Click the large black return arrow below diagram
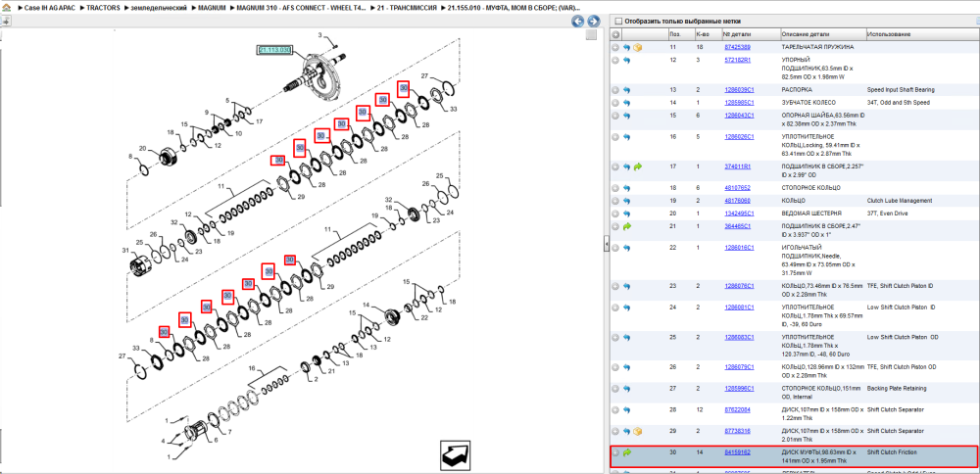The image size is (980, 474). click(455, 457)
